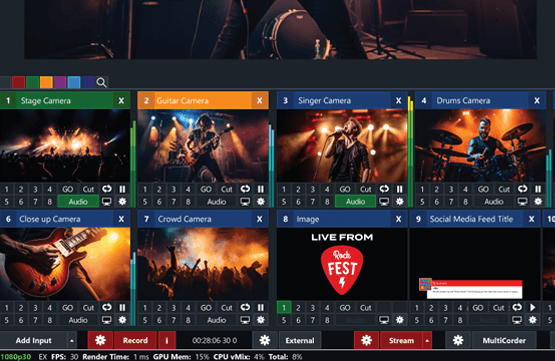Viewport: 555px width, 361px height.
Task: Open Record settings gear icon
Action: [x=100, y=340]
